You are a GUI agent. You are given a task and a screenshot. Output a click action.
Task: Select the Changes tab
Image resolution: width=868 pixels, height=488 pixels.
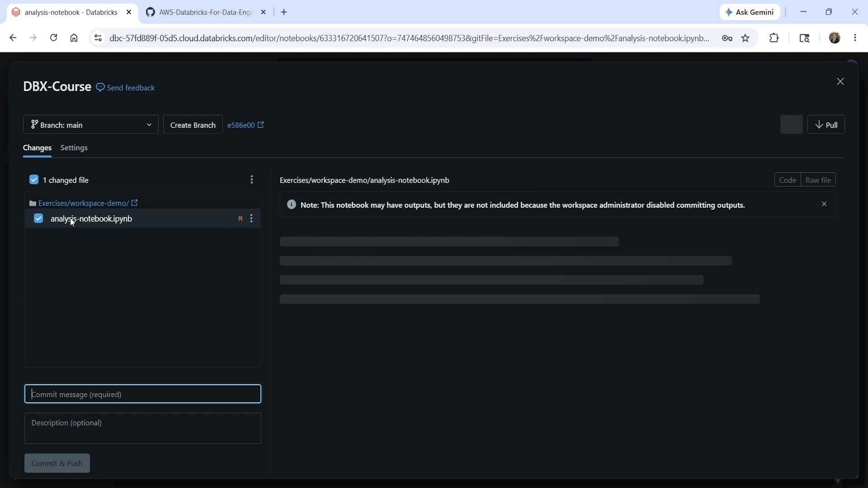(37, 148)
